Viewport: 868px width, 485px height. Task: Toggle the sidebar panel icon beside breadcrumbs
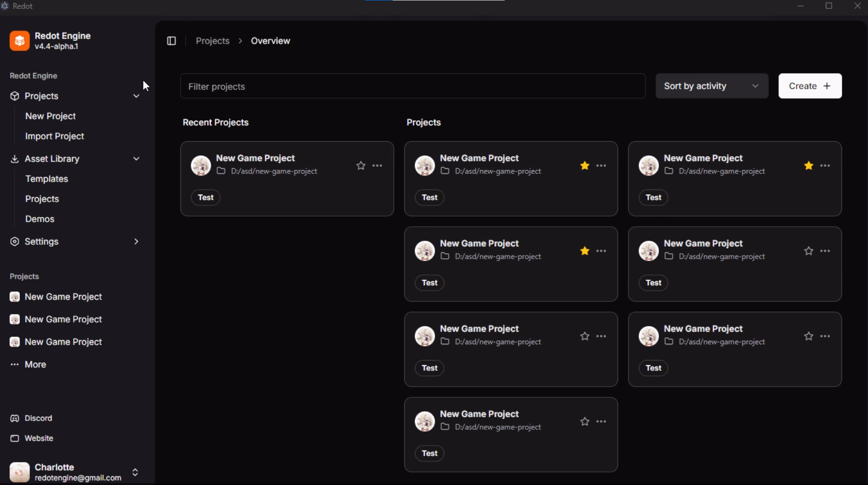coord(171,41)
